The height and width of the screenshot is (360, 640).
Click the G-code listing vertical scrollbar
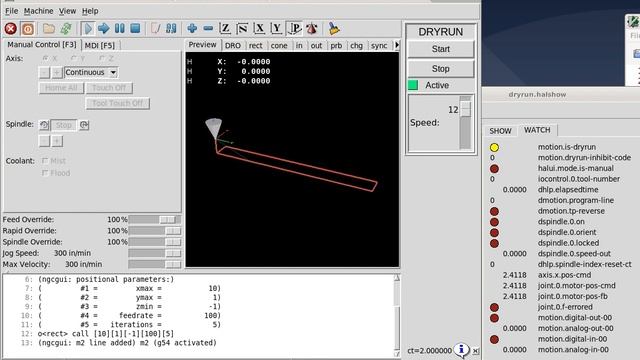pyautogui.click(x=396, y=315)
